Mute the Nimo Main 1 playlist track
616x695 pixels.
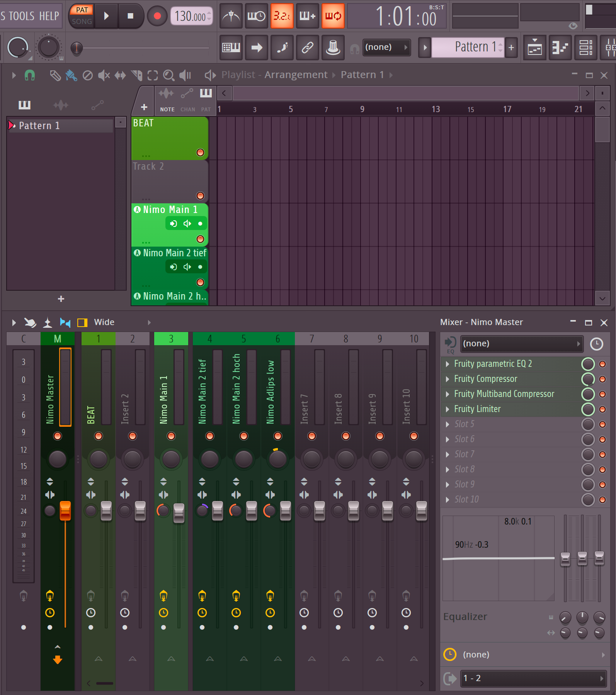(x=200, y=239)
